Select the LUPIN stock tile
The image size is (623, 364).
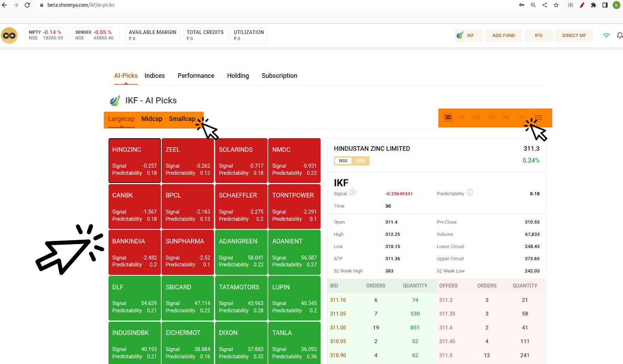294,298
